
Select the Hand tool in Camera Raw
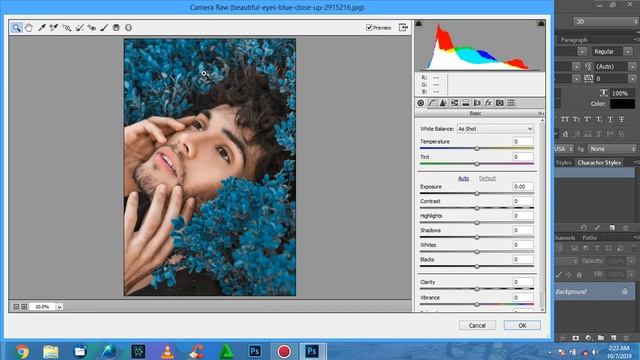point(29,28)
